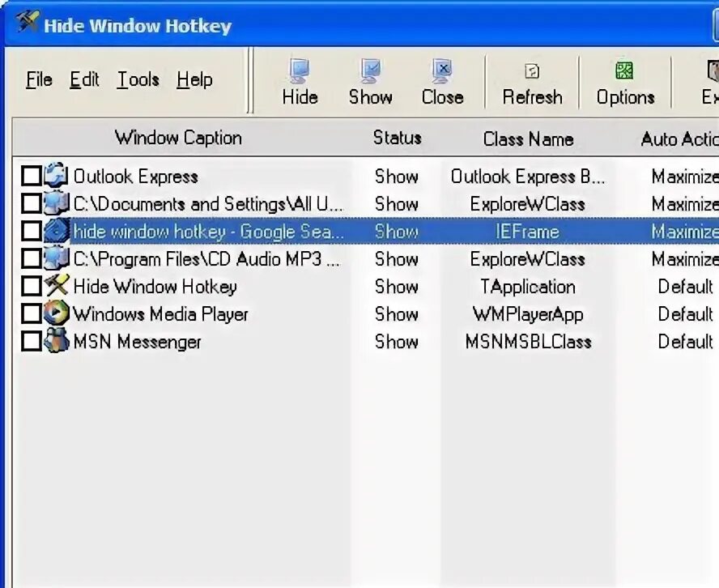Click the Show toolbar icon

coord(371,70)
